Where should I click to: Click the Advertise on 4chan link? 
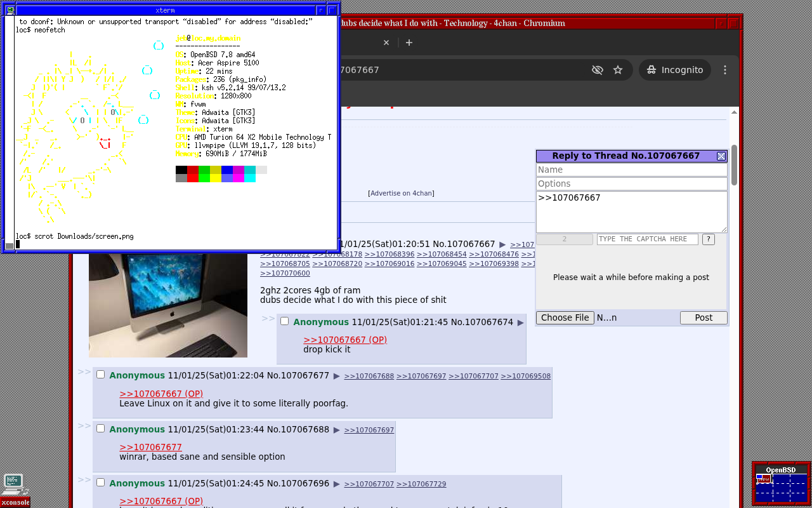pos(401,193)
